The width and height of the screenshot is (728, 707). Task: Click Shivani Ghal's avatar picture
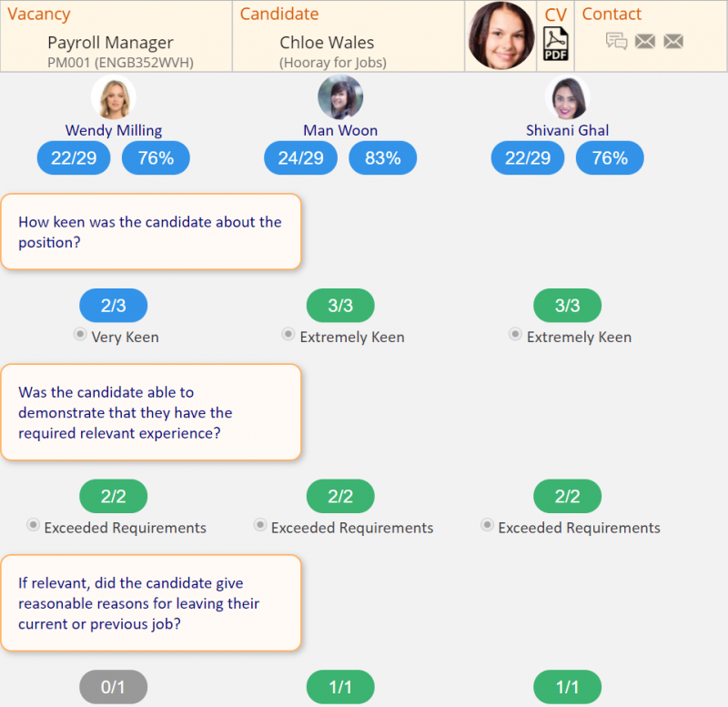567,98
